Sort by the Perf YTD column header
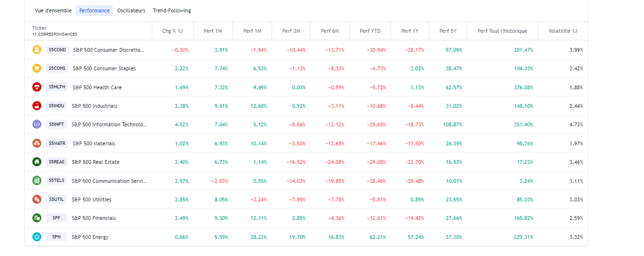Viewport: 644px width, 256px height. click(x=370, y=31)
